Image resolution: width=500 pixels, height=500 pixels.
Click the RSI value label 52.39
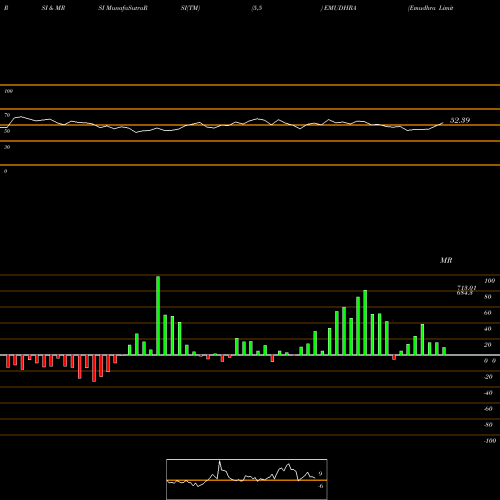click(x=460, y=120)
